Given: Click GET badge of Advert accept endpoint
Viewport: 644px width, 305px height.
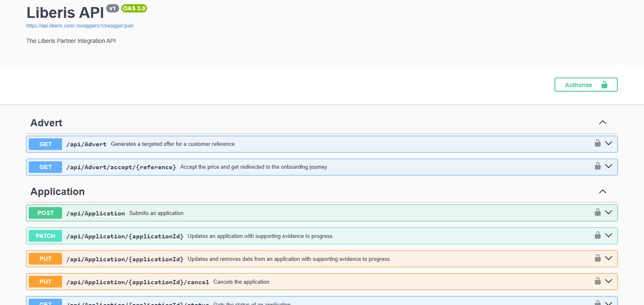Looking at the screenshot, I should pos(45,167).
